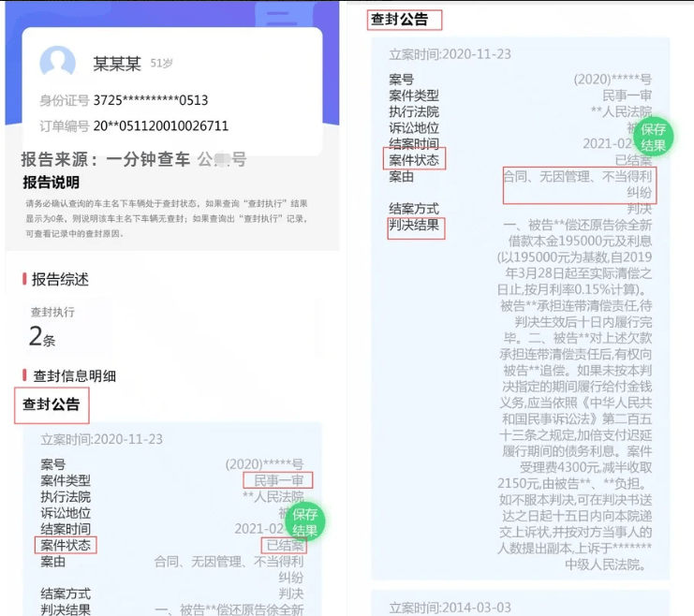
Task: Select the name 某某某 on profile card
Action: point(117,64)
